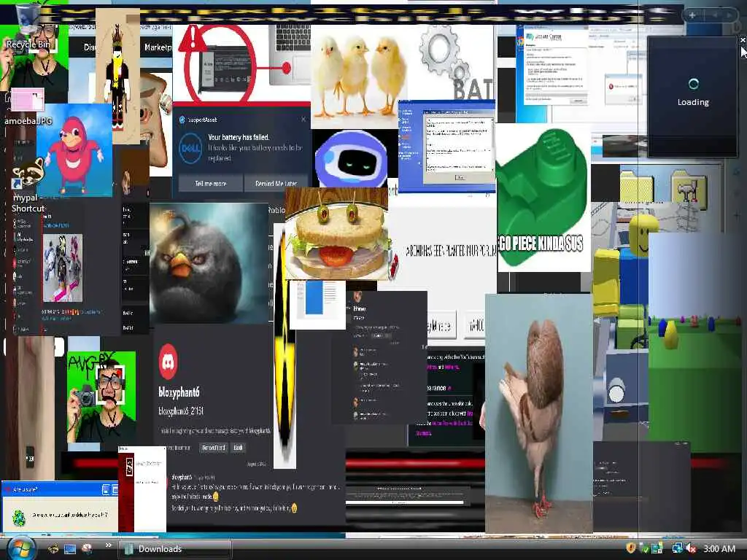Click the blue robot face icon

pyautogui.click(x=351, y=159)
